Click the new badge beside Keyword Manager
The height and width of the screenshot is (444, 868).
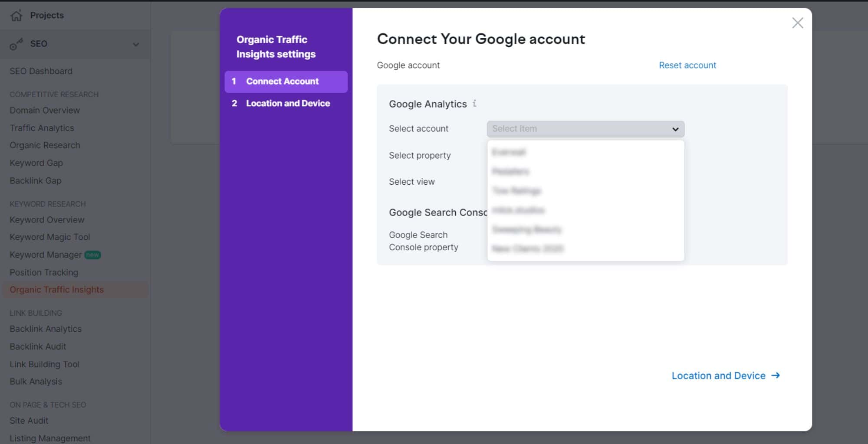pyautogui.click(x=92, y=255)
